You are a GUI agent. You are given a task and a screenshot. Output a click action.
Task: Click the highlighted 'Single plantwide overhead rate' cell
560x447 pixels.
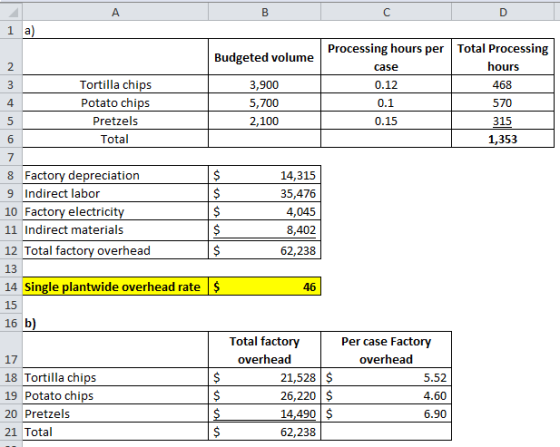click(115, 286)
